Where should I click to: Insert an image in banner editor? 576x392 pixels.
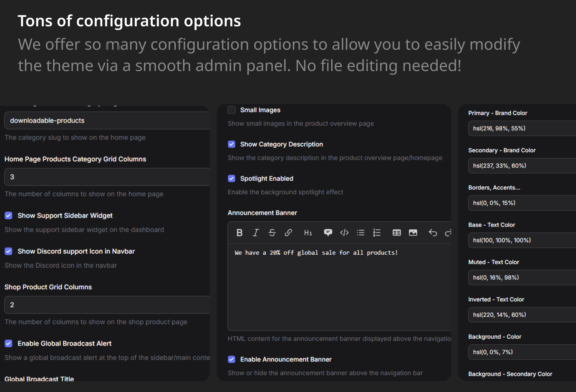click(x=413, y=233)
